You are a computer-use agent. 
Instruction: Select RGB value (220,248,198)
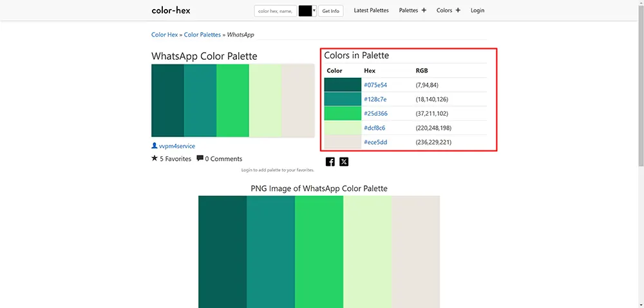[x=433, y=128]
